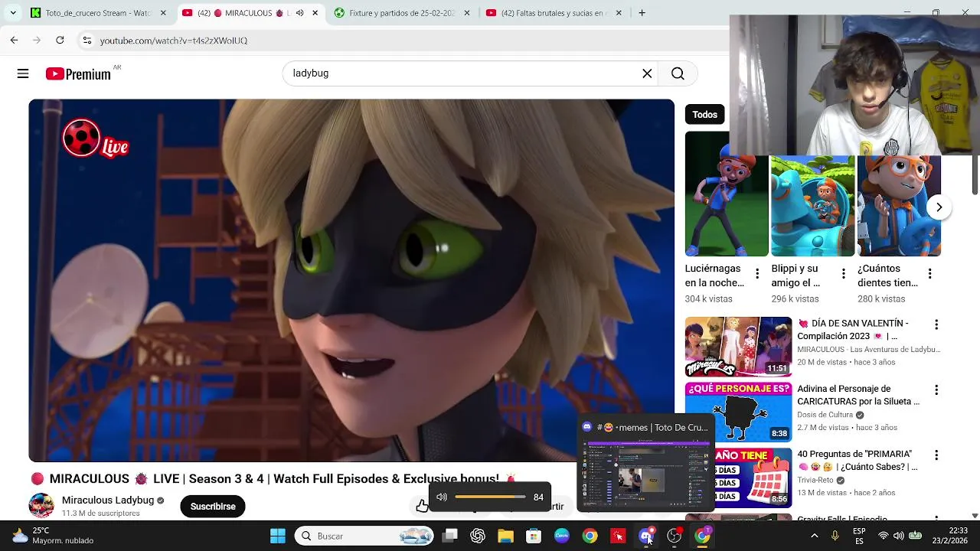Expand the browser tab search dropdown

(13, 13)
